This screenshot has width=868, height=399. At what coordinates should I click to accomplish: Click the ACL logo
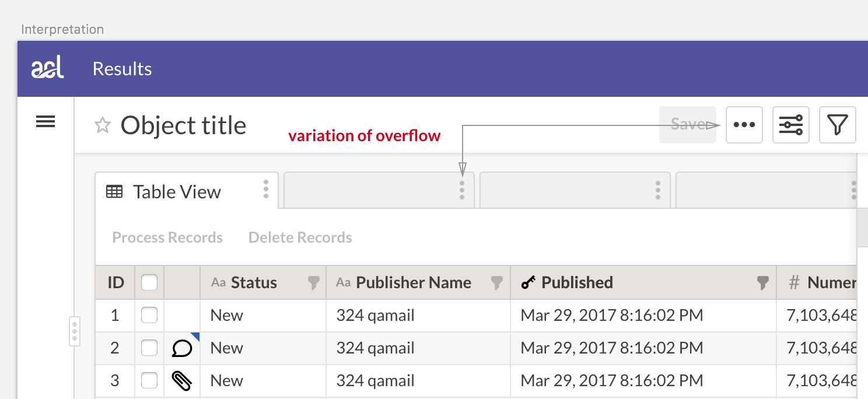48,69
